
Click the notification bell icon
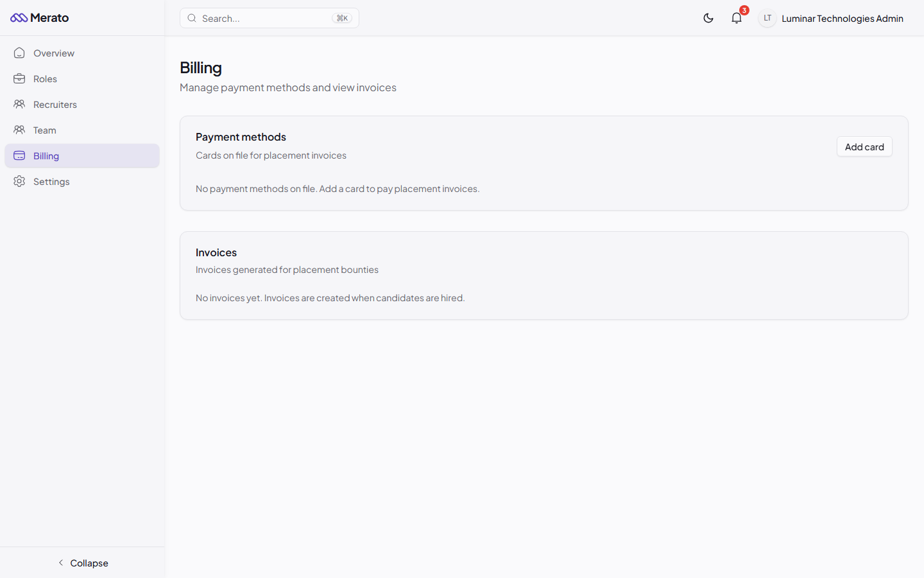coord(736,18)
